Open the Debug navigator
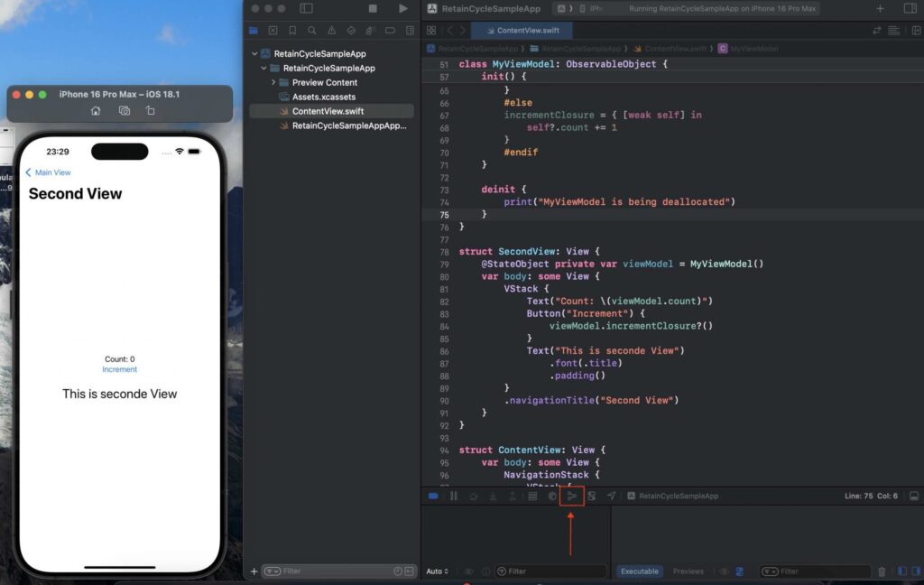 pos(371,31)
